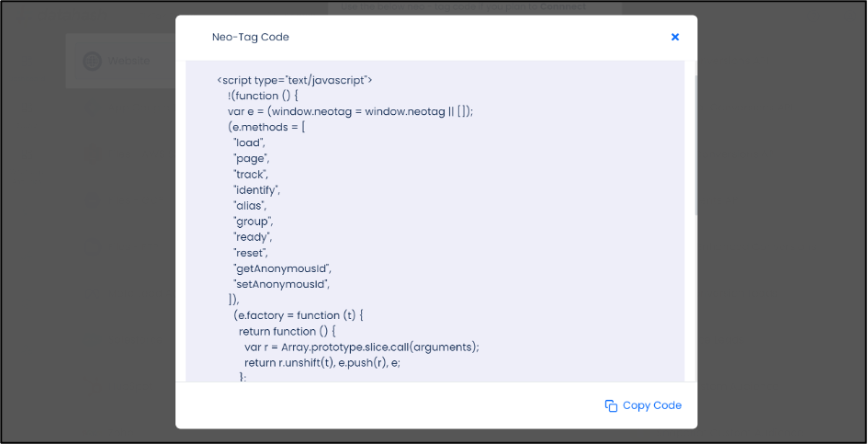Click the vertical scrollbar of the code box
Image resolution: width=868 pixels, height=444 pixels.
[x=696, y=146]
